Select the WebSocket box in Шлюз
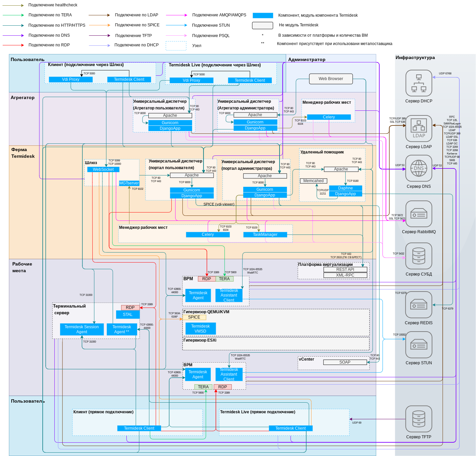The height and width of the screenshot is (456, 476). coord(103,169)
